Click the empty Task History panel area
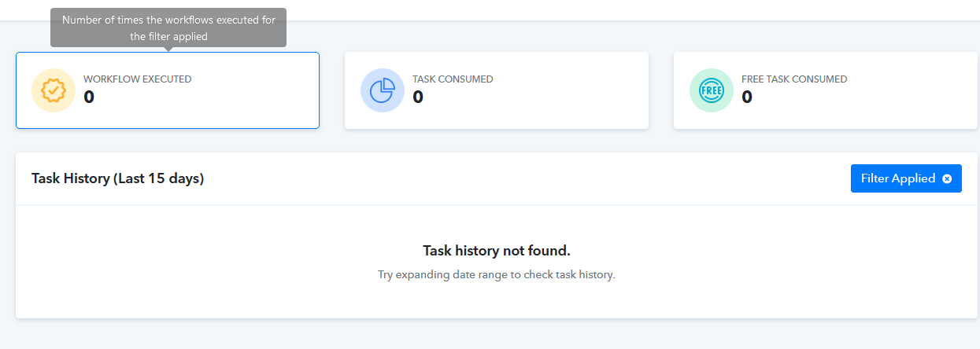Screen dimensions: 980x349 [497, 262]
